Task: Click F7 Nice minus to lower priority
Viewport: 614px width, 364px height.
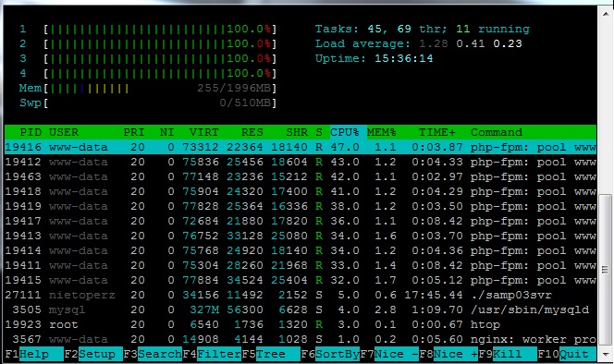Action: [389, 354]
